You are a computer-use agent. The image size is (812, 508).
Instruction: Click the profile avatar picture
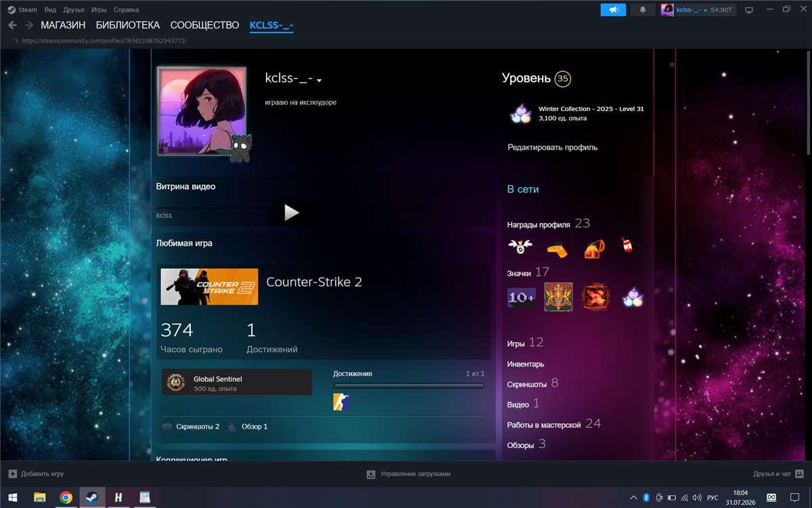(x=202, y=111)
